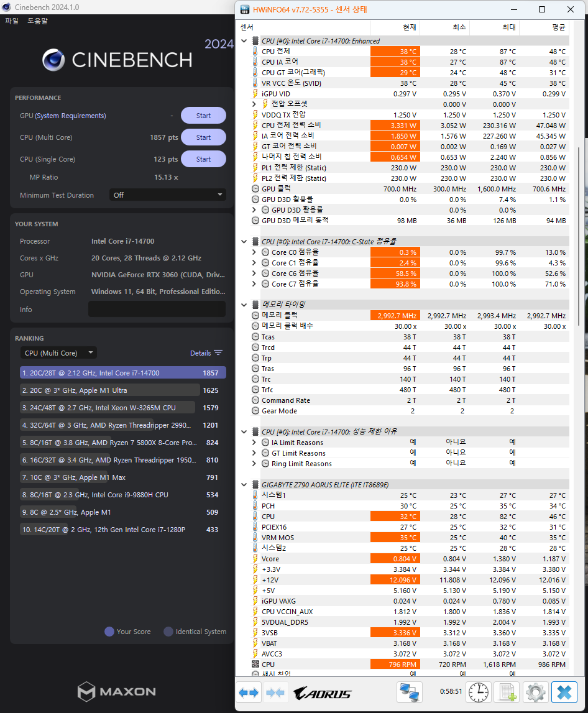Open the network remote monitoring icon

coord(409,692)
